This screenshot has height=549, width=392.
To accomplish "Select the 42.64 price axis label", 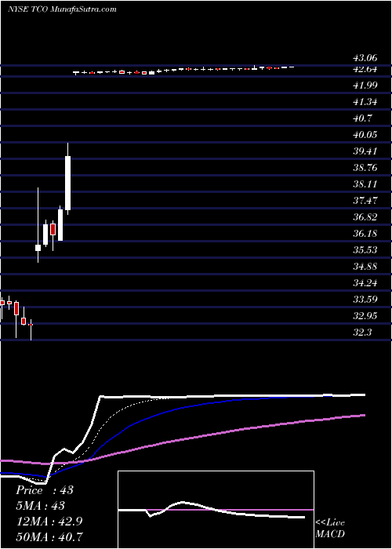I will click(x=365, y=69).
